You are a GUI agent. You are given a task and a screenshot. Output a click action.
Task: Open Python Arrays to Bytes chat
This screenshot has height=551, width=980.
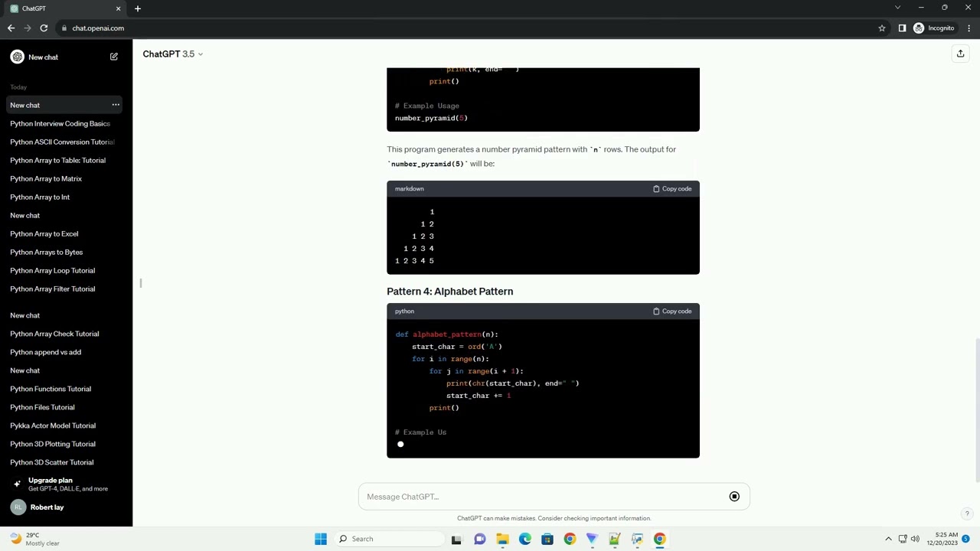point(47,252)
